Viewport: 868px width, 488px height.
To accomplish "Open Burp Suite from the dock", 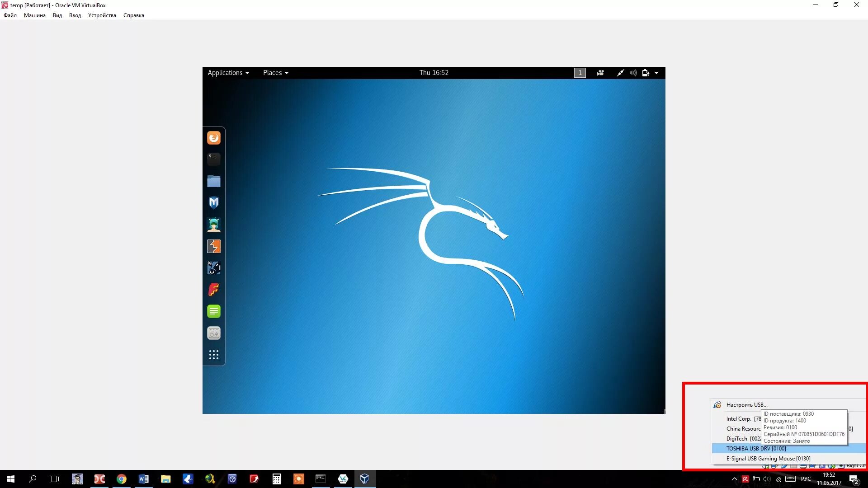I will (x=214, y=246).
